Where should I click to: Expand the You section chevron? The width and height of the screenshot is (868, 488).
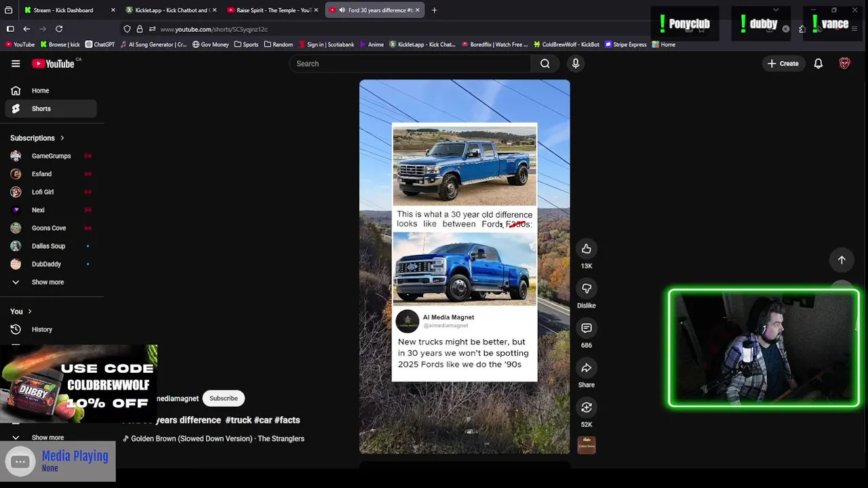(x=30, y=311)
